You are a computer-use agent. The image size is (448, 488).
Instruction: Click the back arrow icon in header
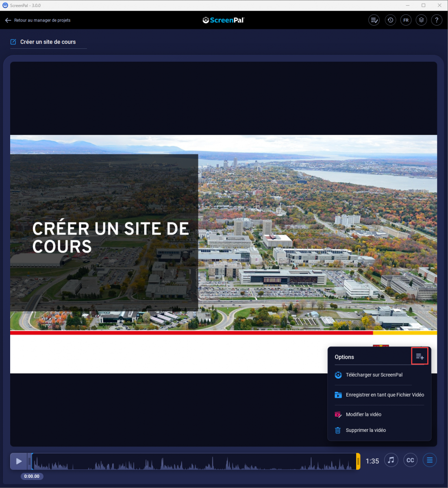click(8, 20)
